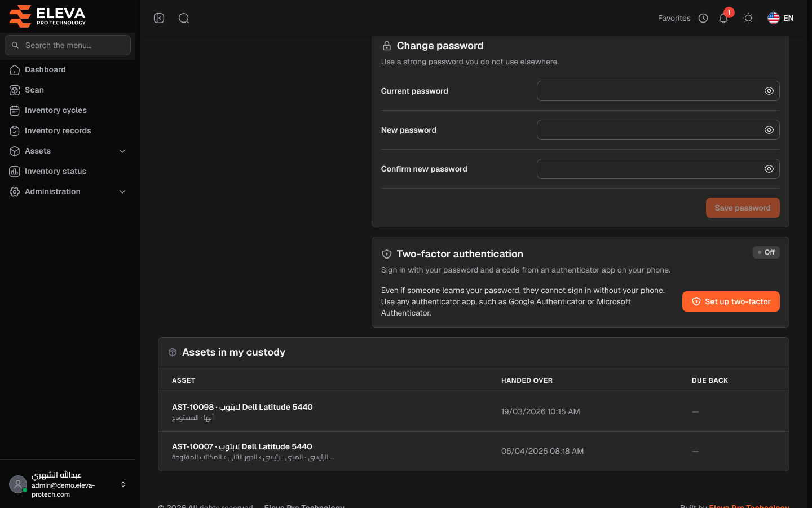Show the current password characters
Screen dimensions: 812x508
[x=769, y=91]
